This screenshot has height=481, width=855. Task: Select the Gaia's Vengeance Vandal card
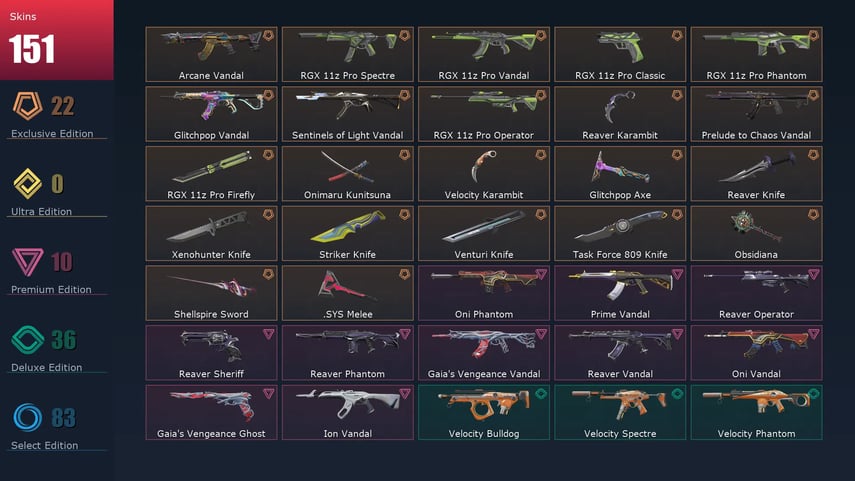(x=484, y=353)
